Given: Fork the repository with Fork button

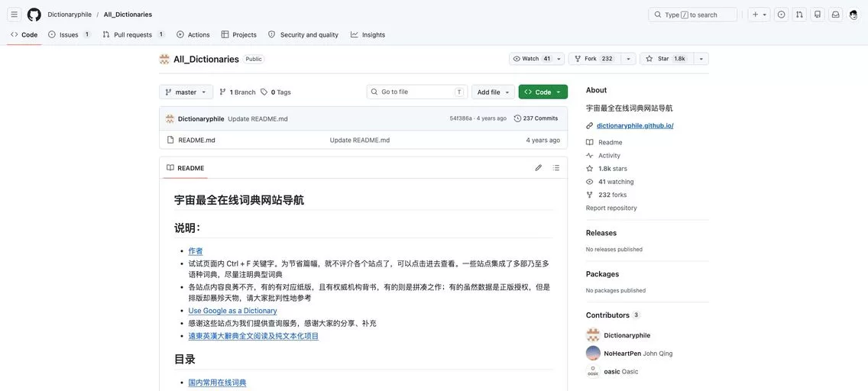Looking at the screenshot, I should [x=594, y=59].
